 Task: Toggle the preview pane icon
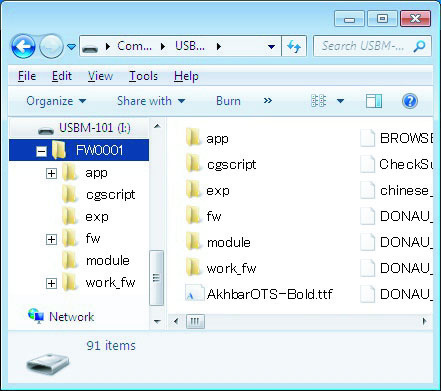(x=374, y=101)
